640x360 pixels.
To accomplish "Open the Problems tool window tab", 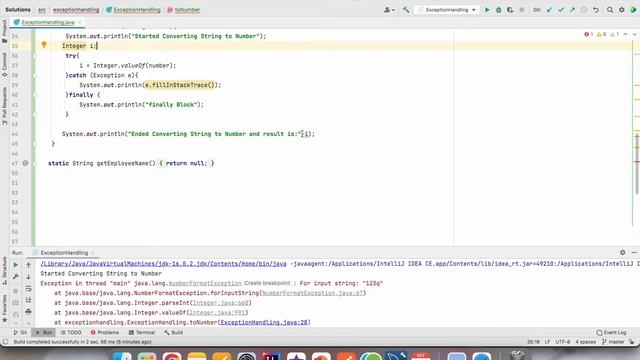I will (105, 333).
